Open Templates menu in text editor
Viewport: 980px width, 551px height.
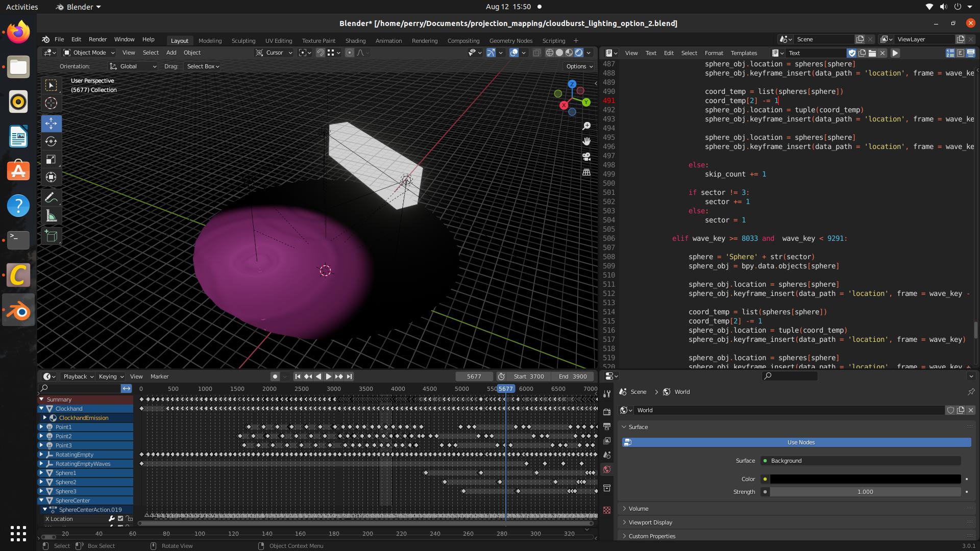[x=744, y=53]
